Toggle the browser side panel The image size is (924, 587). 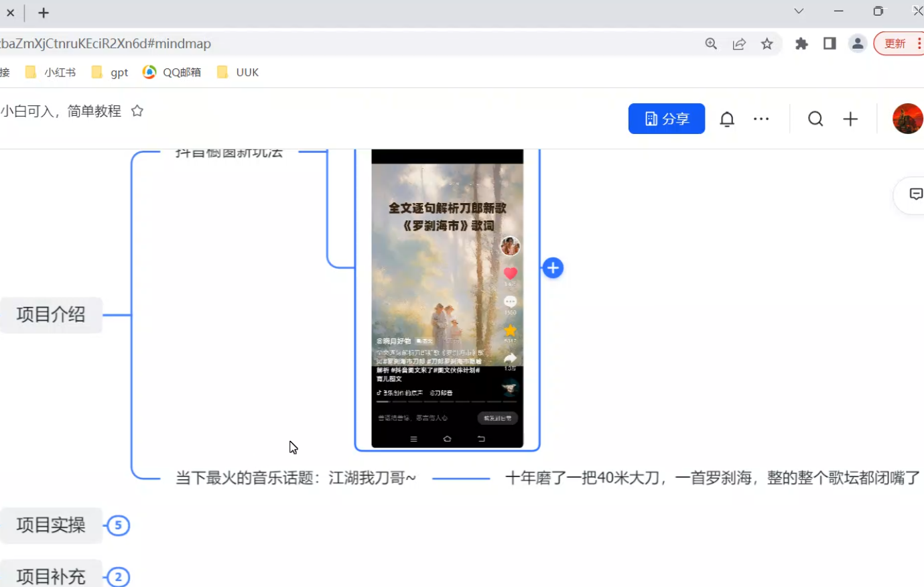(830, 44)
